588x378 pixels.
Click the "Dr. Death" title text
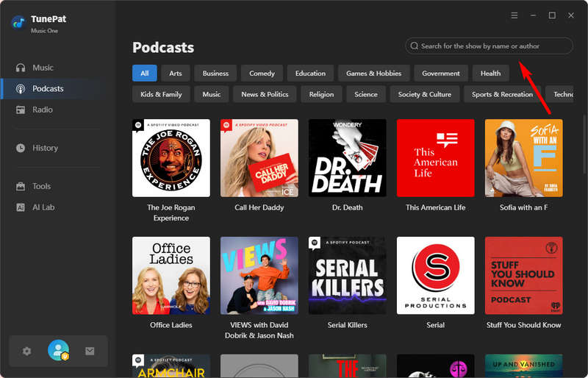[347, 207]
